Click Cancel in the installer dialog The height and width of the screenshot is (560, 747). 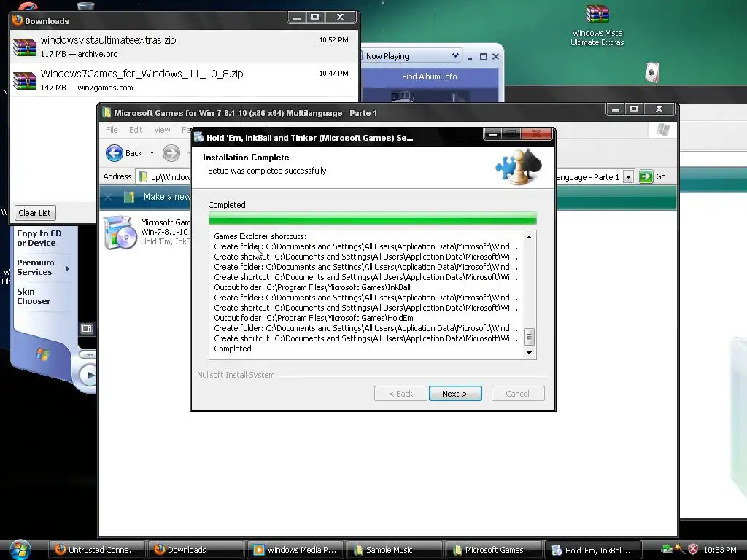(x=517, y=393)
